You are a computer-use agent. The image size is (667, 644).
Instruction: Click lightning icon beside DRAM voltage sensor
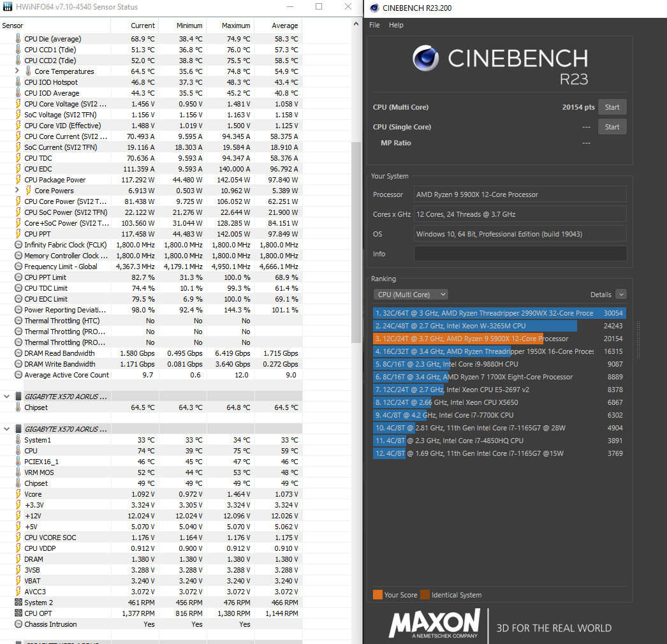point(18,559)
